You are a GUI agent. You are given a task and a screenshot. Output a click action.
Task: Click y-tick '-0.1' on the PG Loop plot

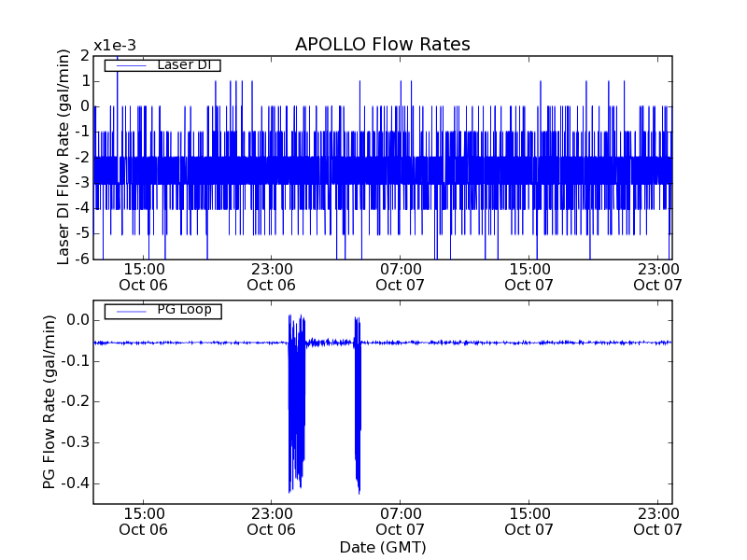[x=77, y=361]
